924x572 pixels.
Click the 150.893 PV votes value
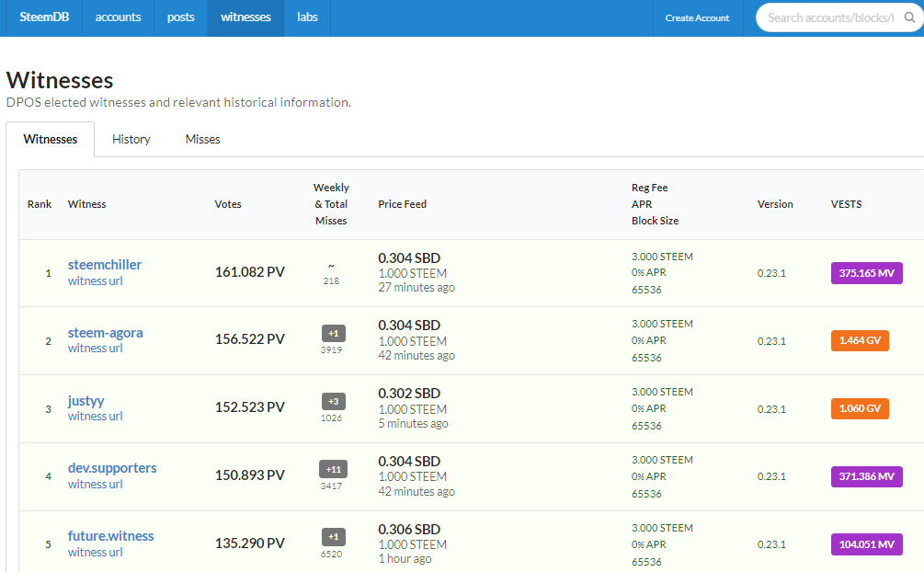point(250,475)
